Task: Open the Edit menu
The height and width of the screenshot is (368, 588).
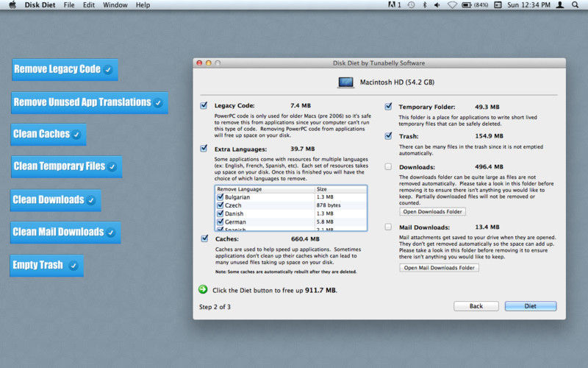Action: pos(88,5)
